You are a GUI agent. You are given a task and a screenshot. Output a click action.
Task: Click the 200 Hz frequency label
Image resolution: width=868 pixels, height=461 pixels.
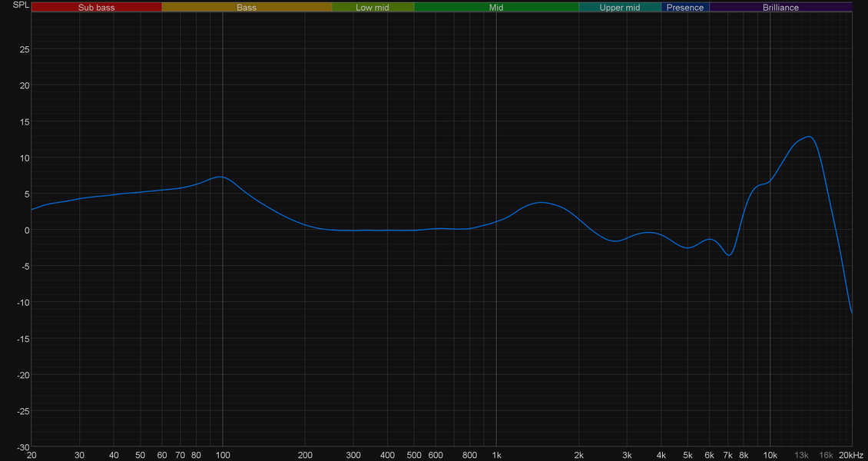(305, 455)
